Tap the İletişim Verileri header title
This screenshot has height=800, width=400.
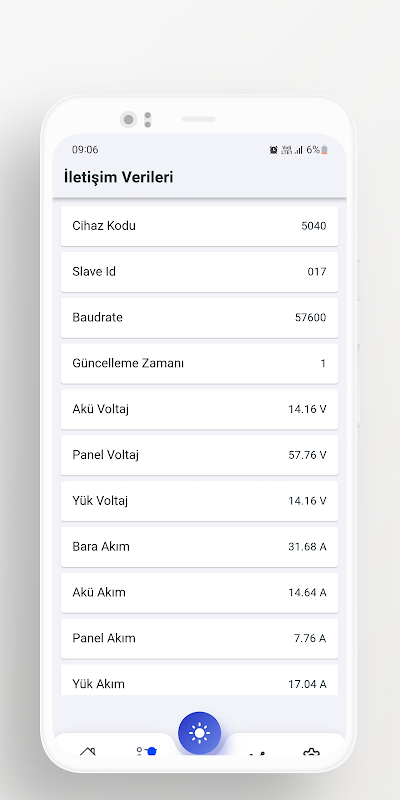[x=118, y=177]
